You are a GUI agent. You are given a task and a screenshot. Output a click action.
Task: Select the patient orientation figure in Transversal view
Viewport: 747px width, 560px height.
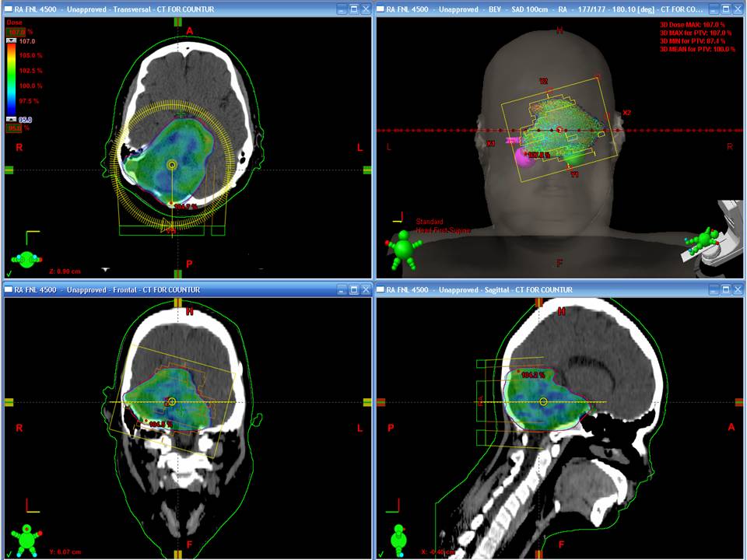tap(26, 259)
